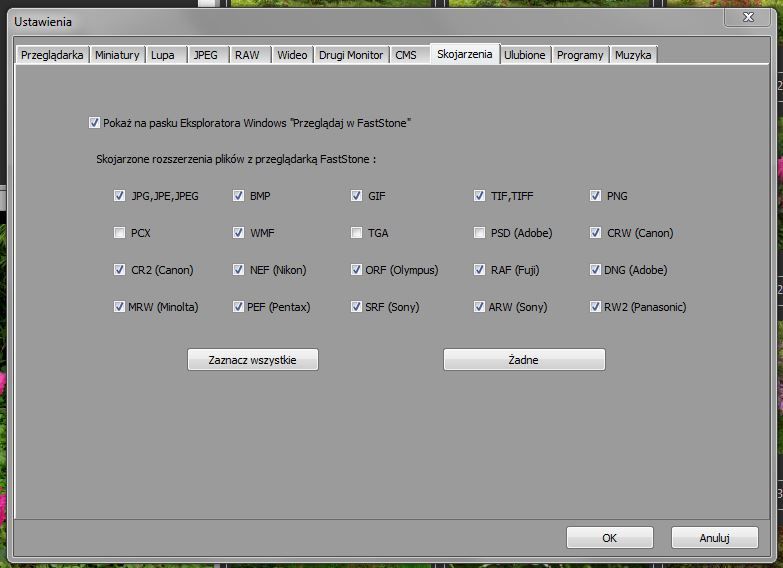Image resolution: width=783 pixels, height=568 pixels.
Task: Open the Muzyka tab
Action: click(633, 55)
